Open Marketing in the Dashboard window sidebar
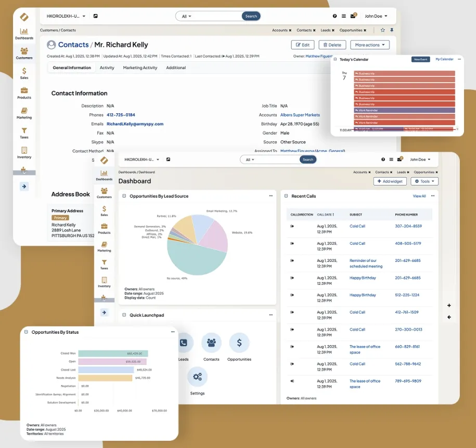Screen dimensions: 476x448 [x=104, y=246]
